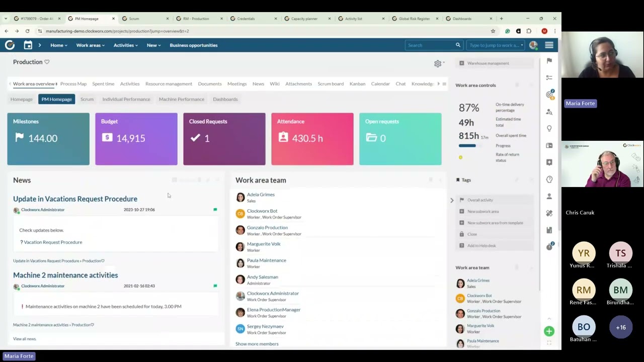Open the target icon with badge

tap(549, 95)
